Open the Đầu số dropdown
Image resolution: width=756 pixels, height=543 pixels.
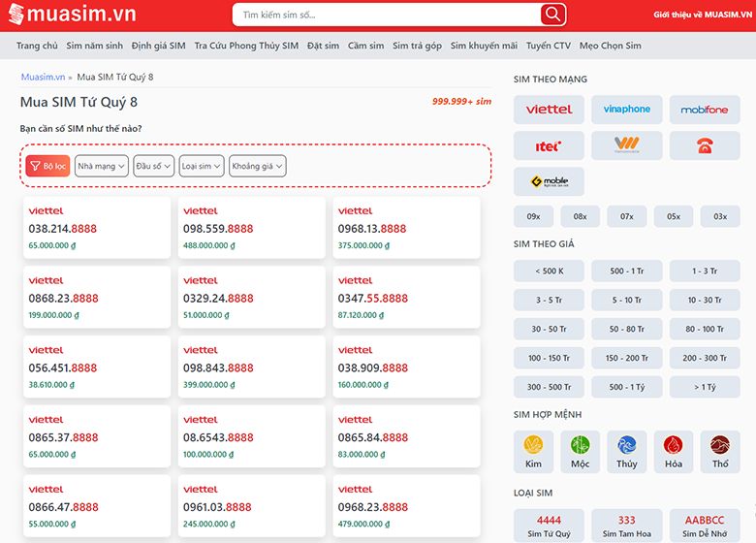tap(153, 166)
